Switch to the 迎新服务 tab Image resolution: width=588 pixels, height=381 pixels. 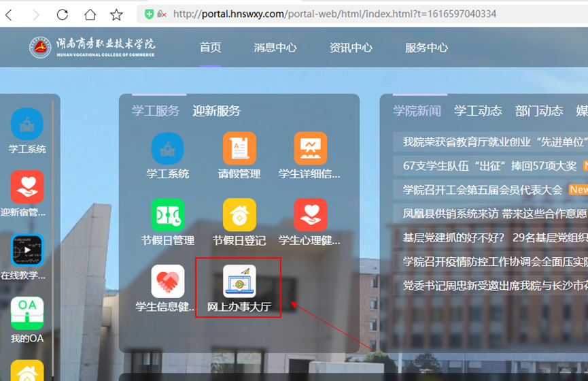[x=216, y=111]
